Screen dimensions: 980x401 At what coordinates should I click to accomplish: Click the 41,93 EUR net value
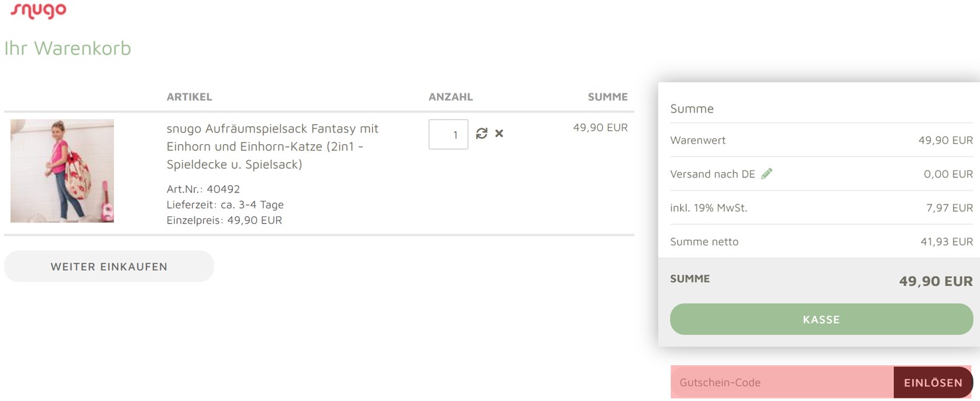tap(947, 242)
